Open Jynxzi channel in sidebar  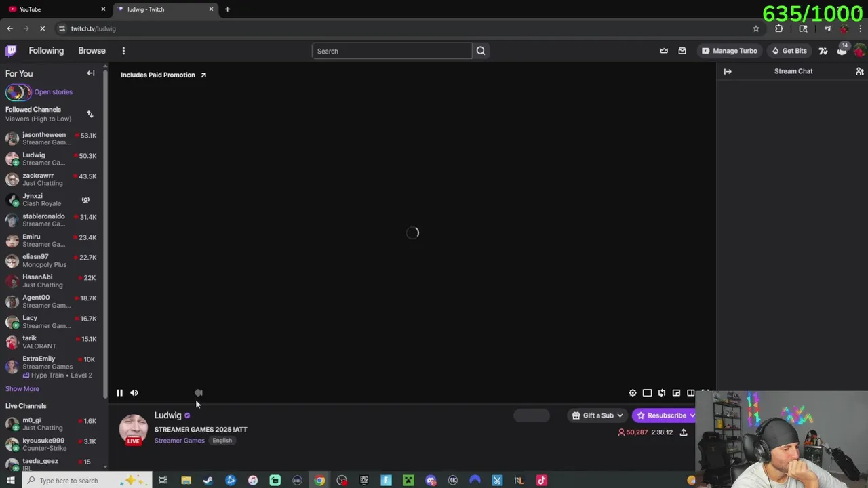coord(52,199)
